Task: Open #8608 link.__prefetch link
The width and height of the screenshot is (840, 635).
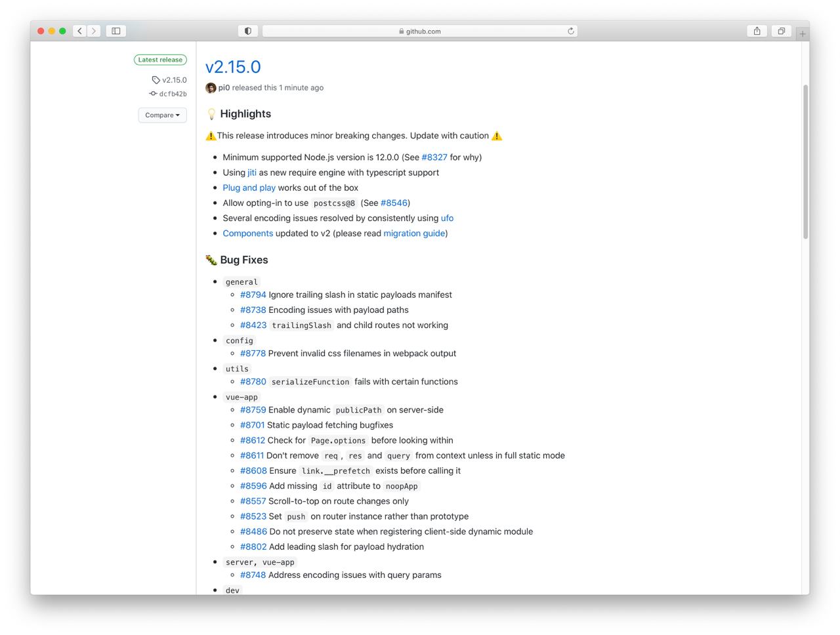Action: tap(253, 470)
